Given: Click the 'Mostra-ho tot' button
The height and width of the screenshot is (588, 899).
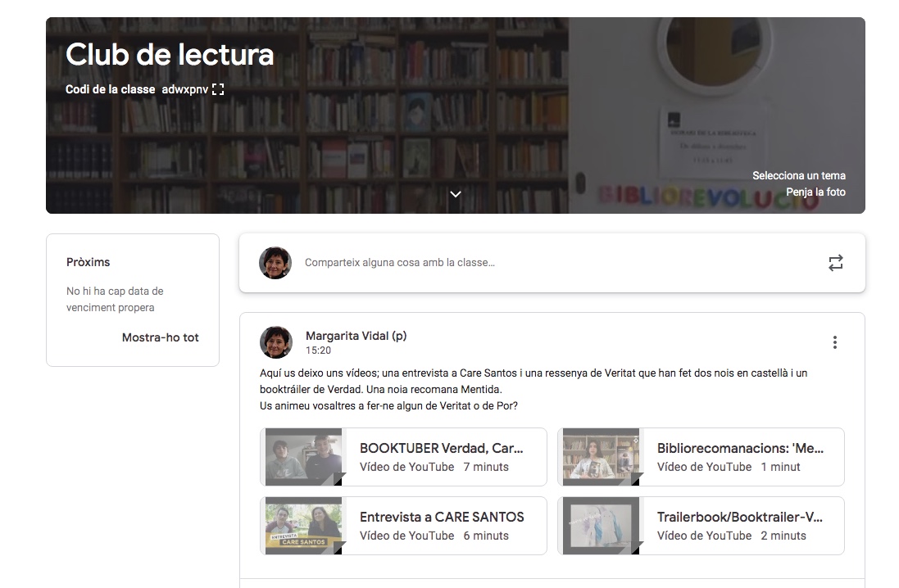Looking at the screenshot, I should [160, 337].
